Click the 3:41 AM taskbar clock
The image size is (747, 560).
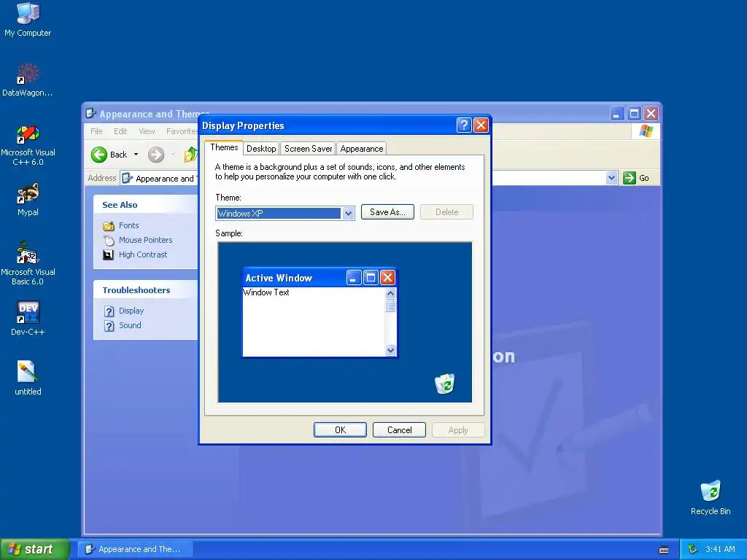pos(720,550)
